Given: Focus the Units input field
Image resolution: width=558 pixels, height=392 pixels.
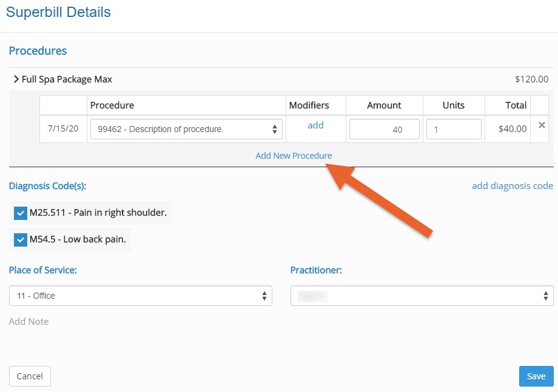Looking at the screenshot, I should click(454, 129).
